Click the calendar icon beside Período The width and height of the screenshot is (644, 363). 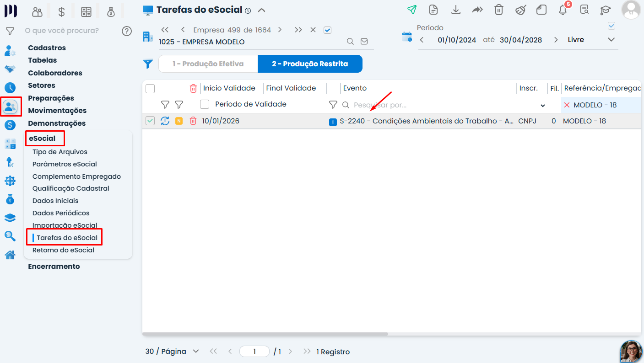tap(406, 37)
